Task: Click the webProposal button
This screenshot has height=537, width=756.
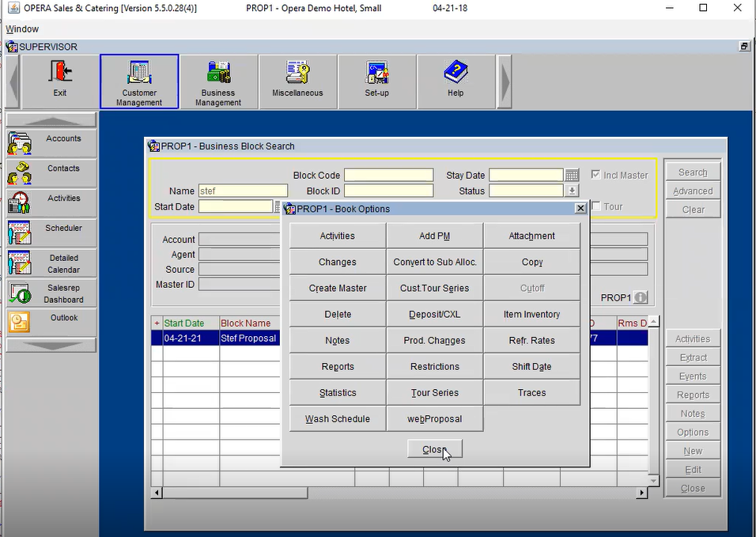Action: tap(434, 419)
